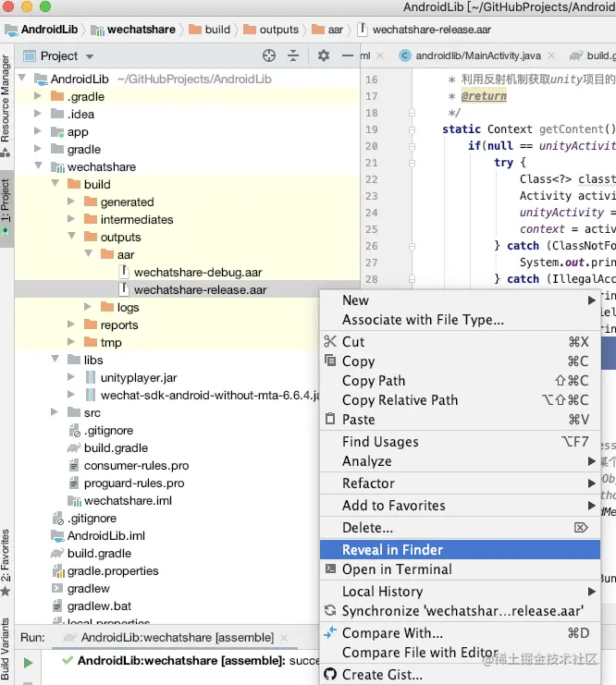Viewport: 616px width, 685px height.
Task: Choose Copy Path
Action: pyautogui.click(x=460, y=381)
